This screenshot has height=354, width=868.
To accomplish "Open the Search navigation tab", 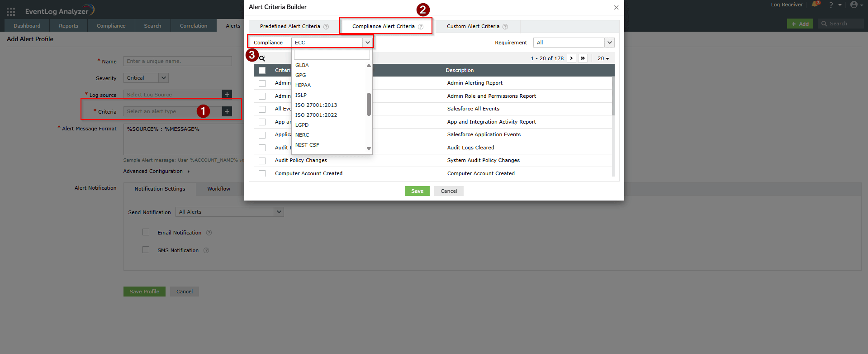I will click(x=152, y=26).
